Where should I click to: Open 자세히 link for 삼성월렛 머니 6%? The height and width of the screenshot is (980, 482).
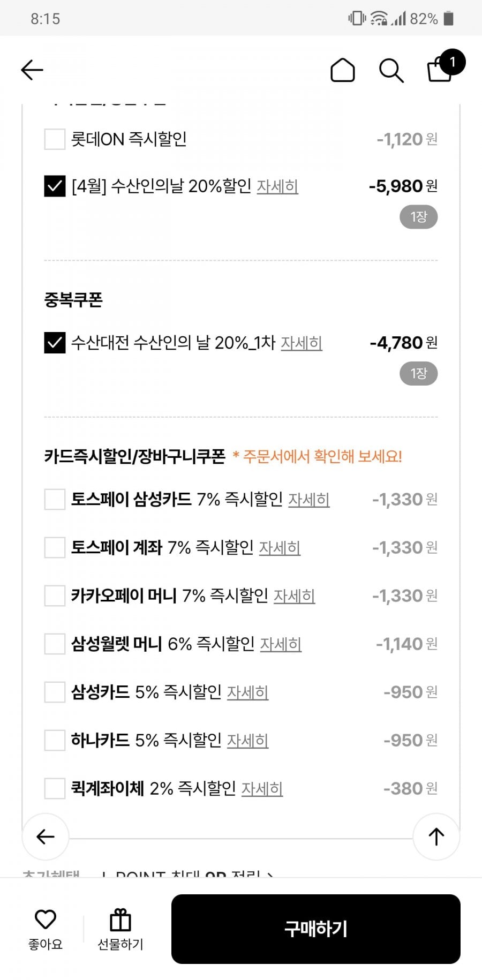pos(281,644)
